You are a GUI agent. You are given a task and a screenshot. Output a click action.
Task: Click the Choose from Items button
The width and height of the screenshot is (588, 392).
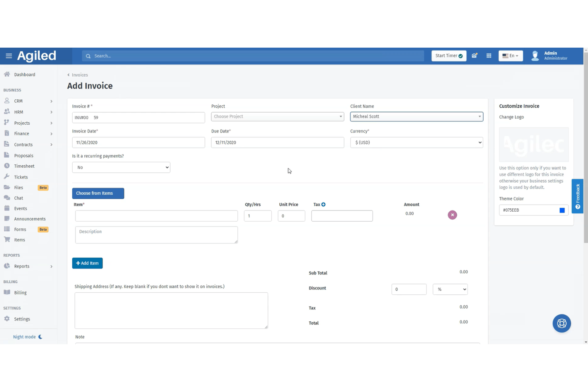[x=98, y=193]
